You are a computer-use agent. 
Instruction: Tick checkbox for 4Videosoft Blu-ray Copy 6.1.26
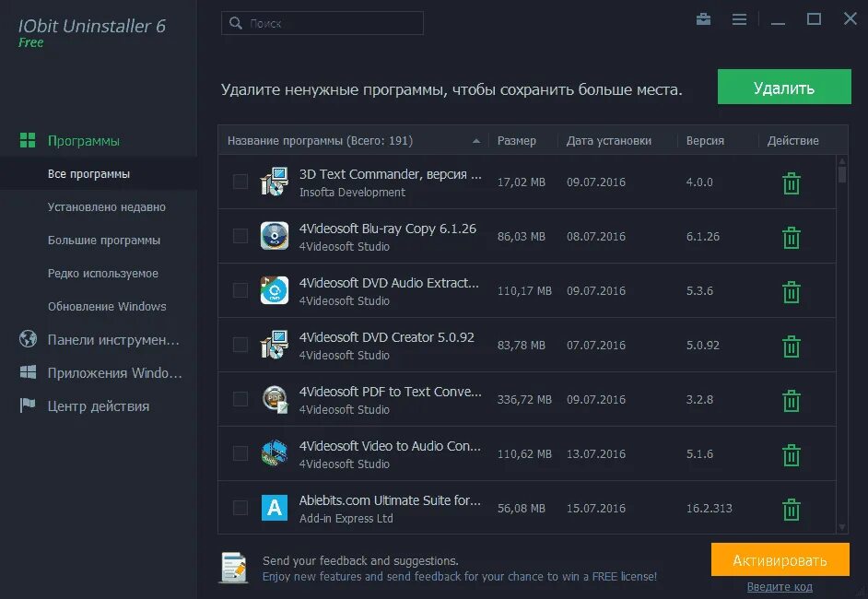click(240, 236)
